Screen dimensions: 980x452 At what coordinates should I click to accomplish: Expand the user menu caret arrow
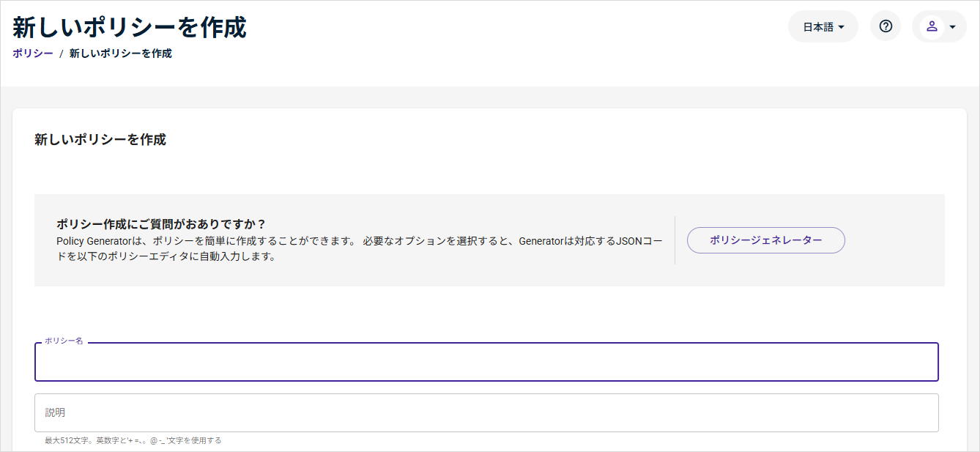(952, 27)
